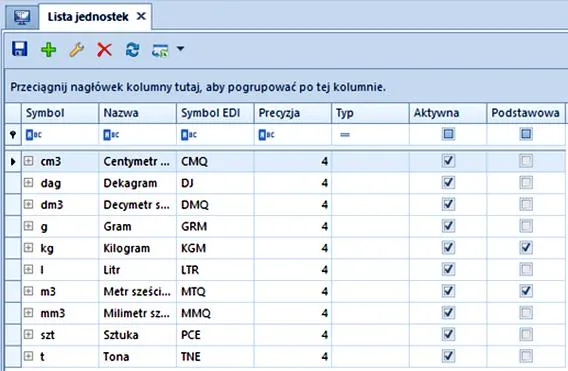The width and height of the screenshot is (568, 371).
Task: Expand the dm3 row
Action: (x=29, y=204)
